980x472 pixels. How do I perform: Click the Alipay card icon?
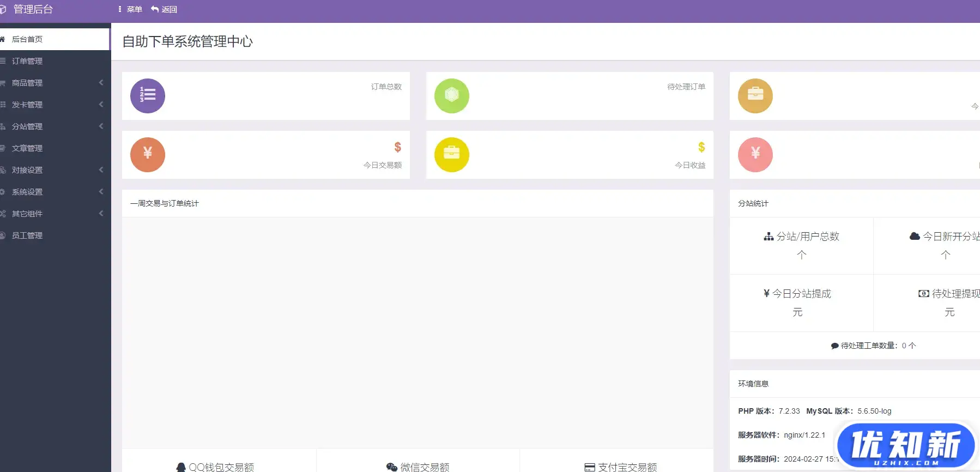coord(589,467)
